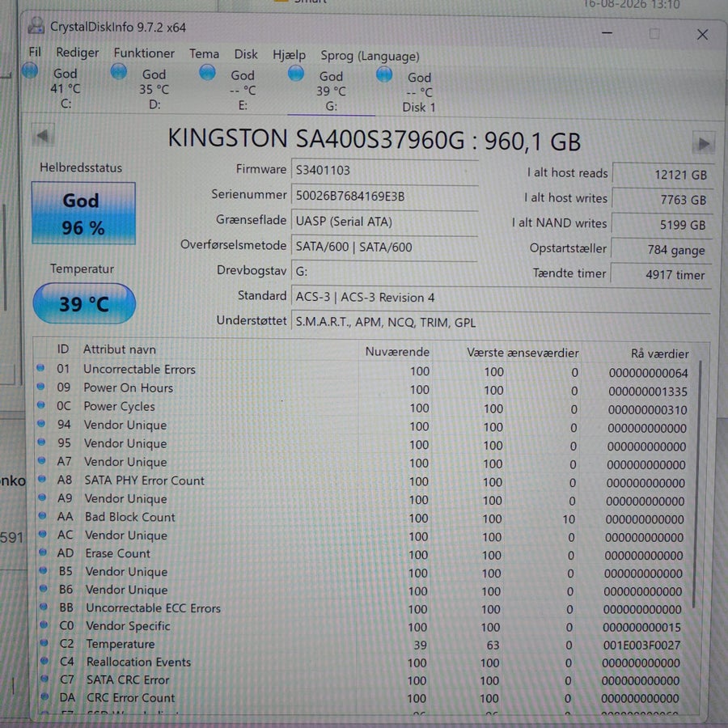Click raw value 001E003F0027 for Temperature

[x=641, y=645]
